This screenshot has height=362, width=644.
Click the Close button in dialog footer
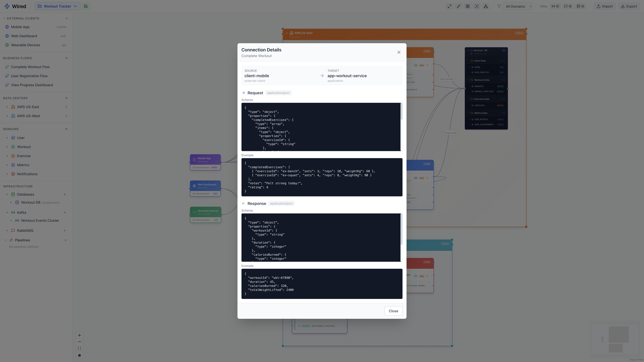[x=393, y=311]
